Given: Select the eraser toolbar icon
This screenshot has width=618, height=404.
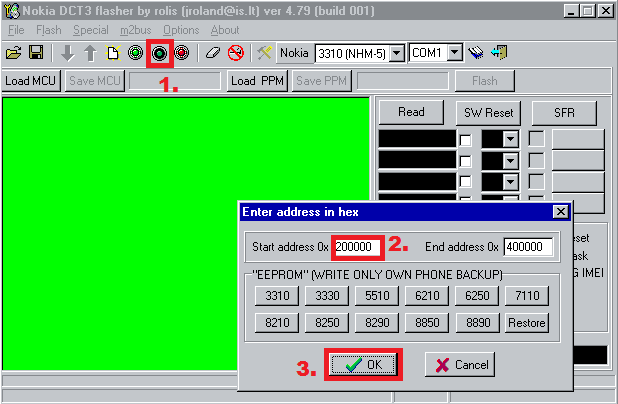Looking at the screenshot, I should pos(213,53).
